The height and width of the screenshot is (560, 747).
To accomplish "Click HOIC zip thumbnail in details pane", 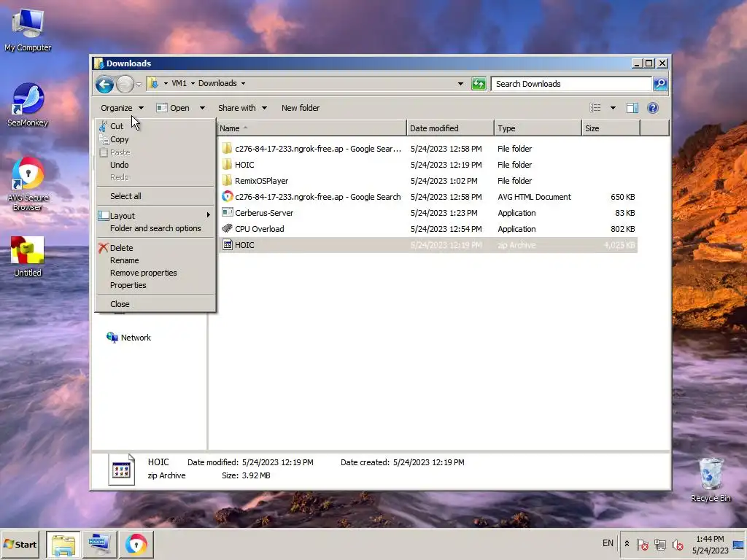I will 122,470.
